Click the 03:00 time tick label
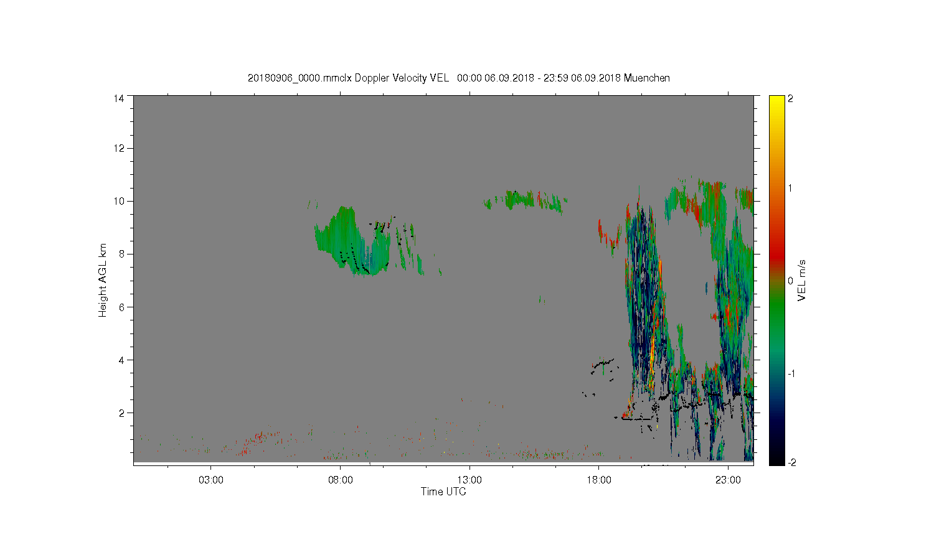 tap(211, 480)
